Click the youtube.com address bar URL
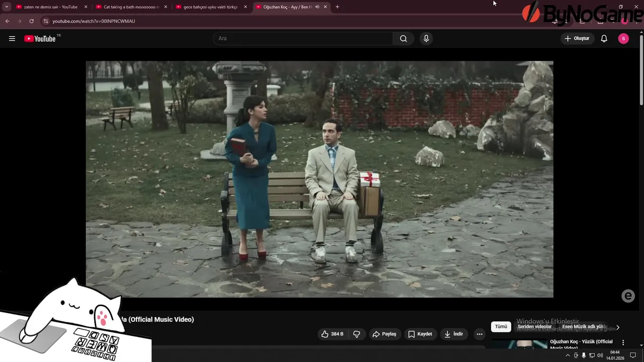Screen dimensions: 644x362 [94, 21]
